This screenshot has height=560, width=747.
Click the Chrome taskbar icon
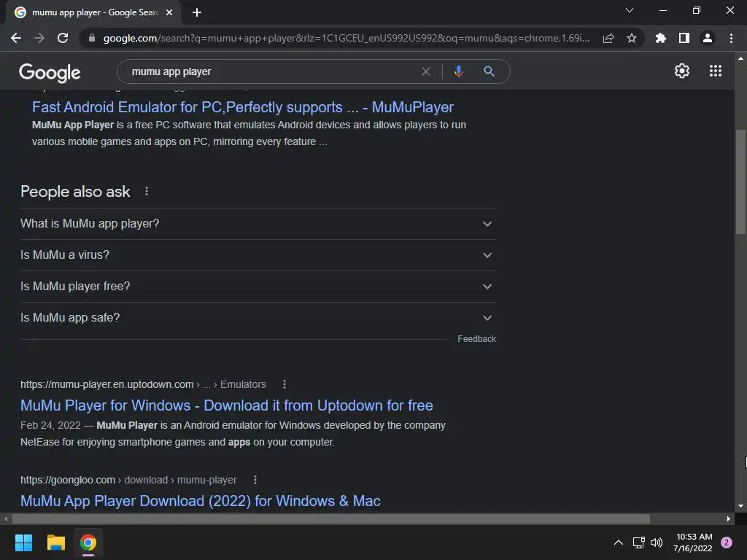88,542
